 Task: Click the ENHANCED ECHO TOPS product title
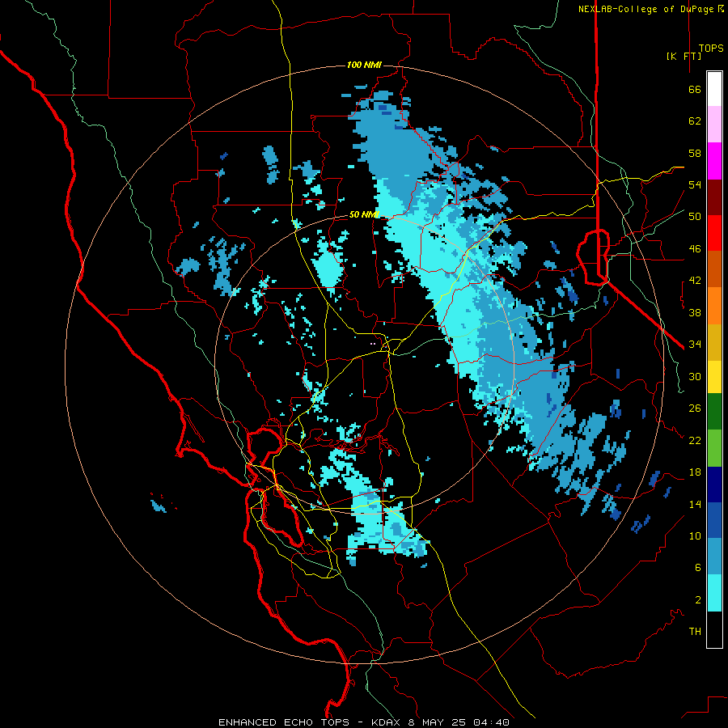pos(284,722)
